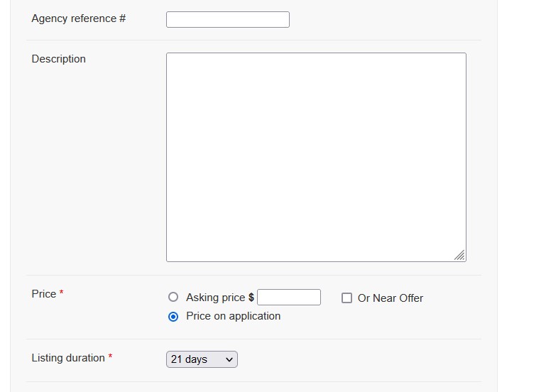Click the "Listing duration" label
Viewport: 546px width, 392px height.
pos(67,358)
